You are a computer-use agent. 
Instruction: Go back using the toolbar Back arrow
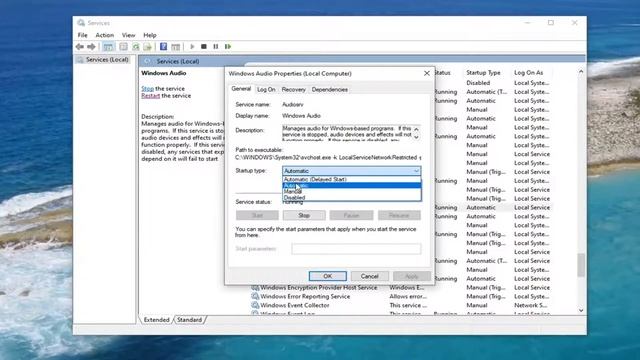point(80,47)
